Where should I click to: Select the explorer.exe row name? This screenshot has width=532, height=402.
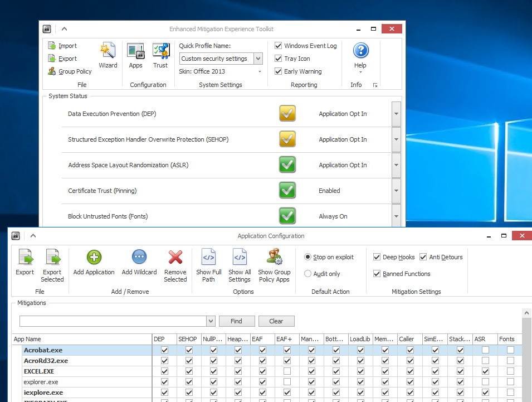(41, 381)
